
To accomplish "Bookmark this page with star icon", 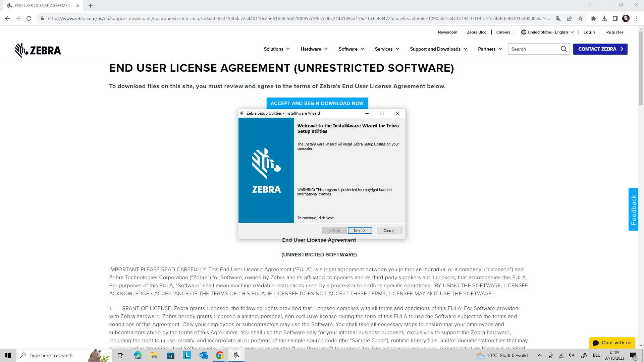I will click(x=580, y=18).
